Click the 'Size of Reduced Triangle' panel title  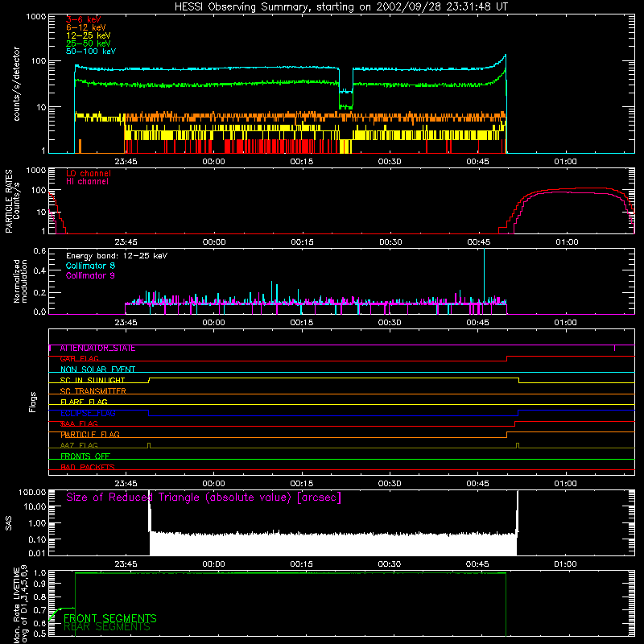204,497
